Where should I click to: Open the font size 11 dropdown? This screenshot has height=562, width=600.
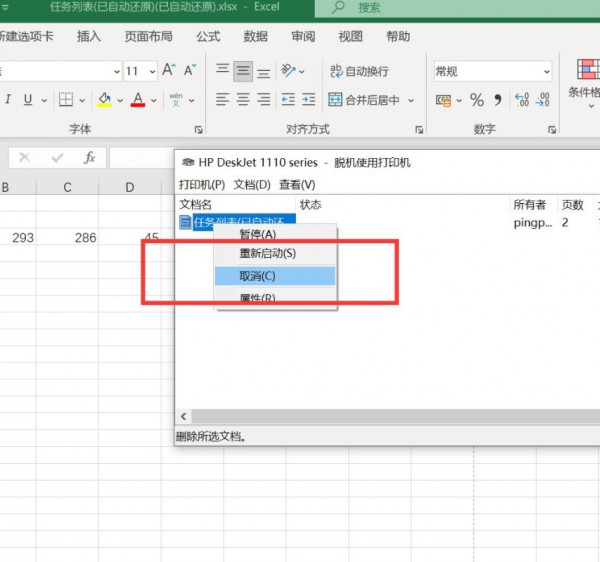[x=152, y=71]
